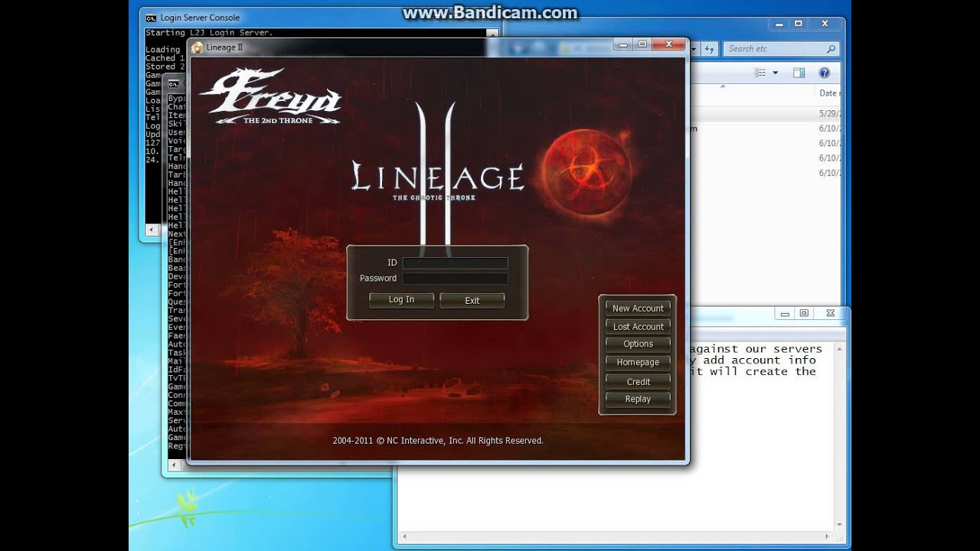Toggle the Explorer preview pane
The height and width of the screenshot is (551, 980).
[799, 73]
